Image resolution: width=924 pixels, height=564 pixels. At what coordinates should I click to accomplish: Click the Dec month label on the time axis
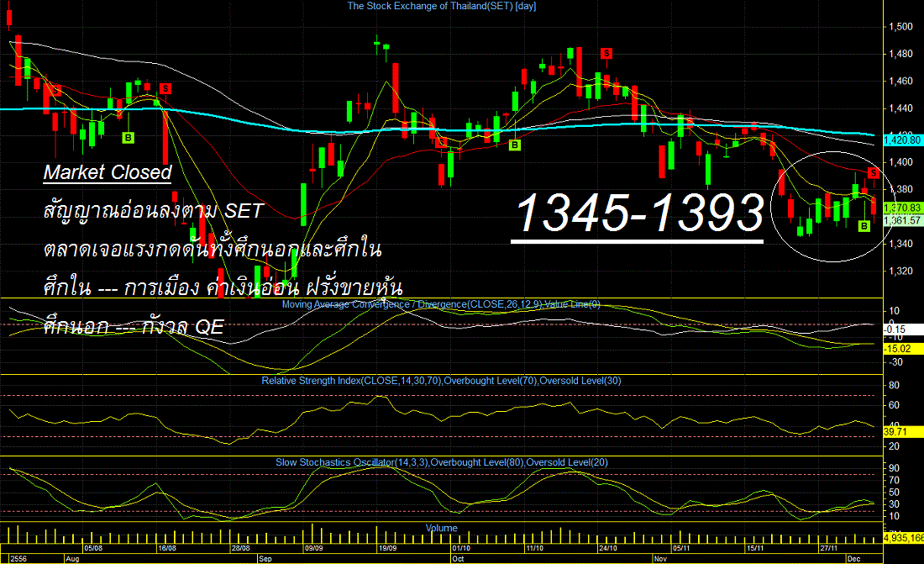(853, 559)
